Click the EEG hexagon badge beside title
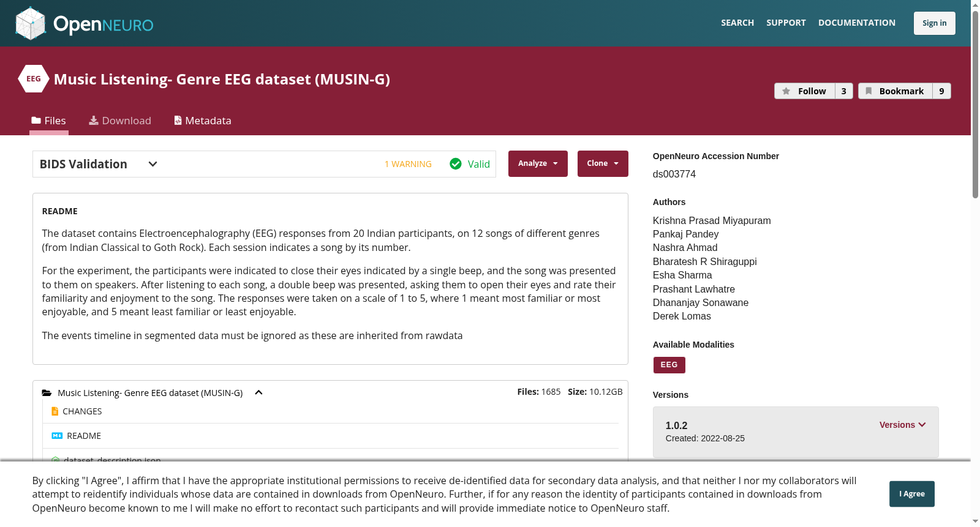The width and height of the screenshot is (980, 527). coord(34,79)
